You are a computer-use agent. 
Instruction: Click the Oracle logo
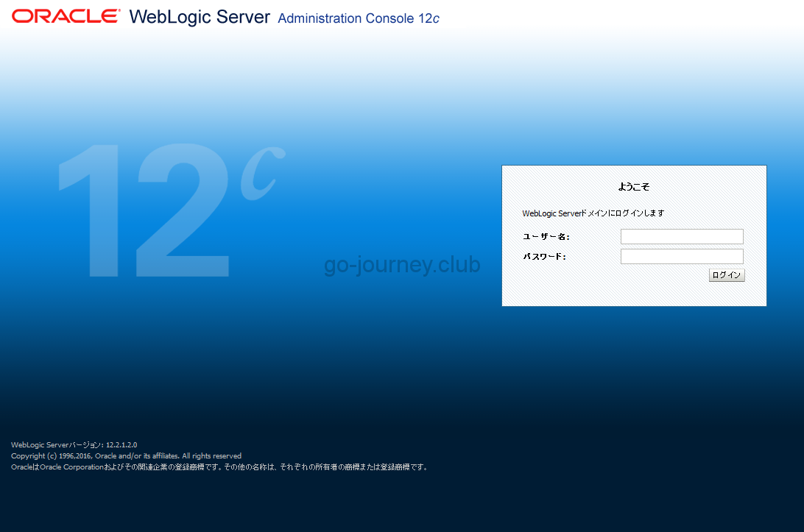pyautogui.click(x=65, y=15)
